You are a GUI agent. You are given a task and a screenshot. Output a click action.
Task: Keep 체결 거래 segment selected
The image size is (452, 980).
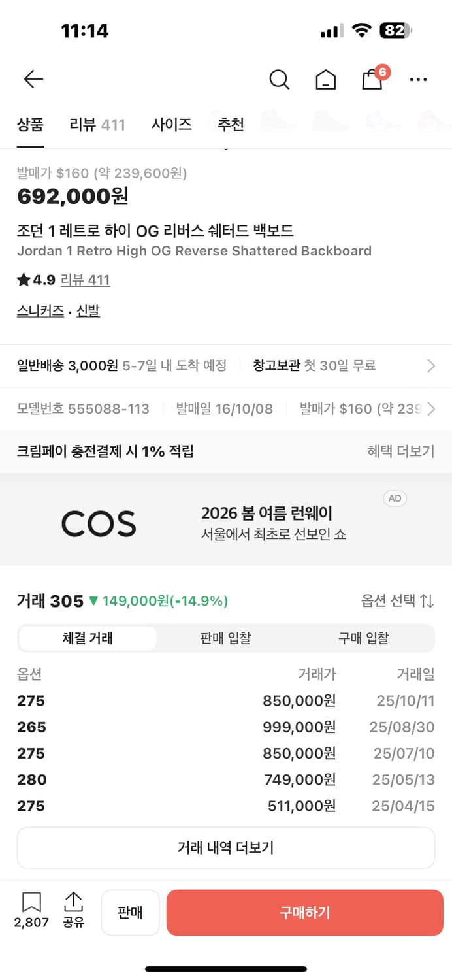(x=88, y=638)
